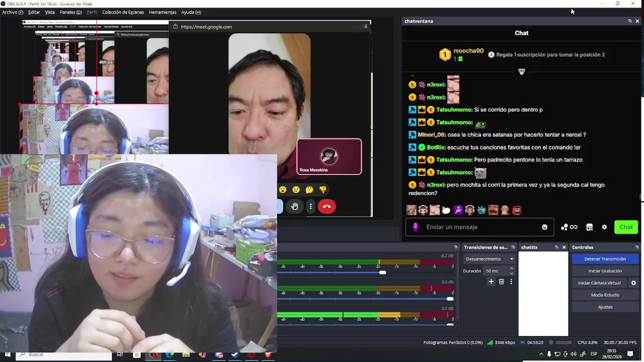Click the ESP language indicator in taskbar
This screenshot has height=362, width=644.
click(x=594, y=354)
